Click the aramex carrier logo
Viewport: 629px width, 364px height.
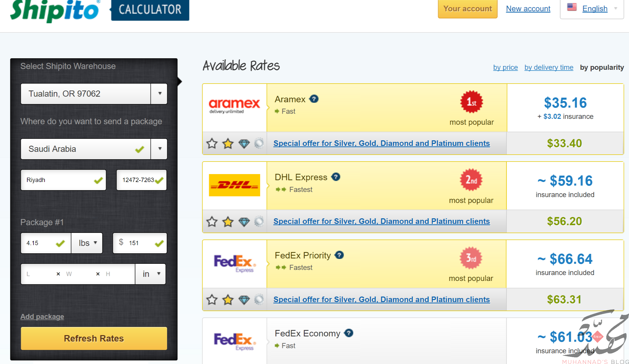point(234,106)
